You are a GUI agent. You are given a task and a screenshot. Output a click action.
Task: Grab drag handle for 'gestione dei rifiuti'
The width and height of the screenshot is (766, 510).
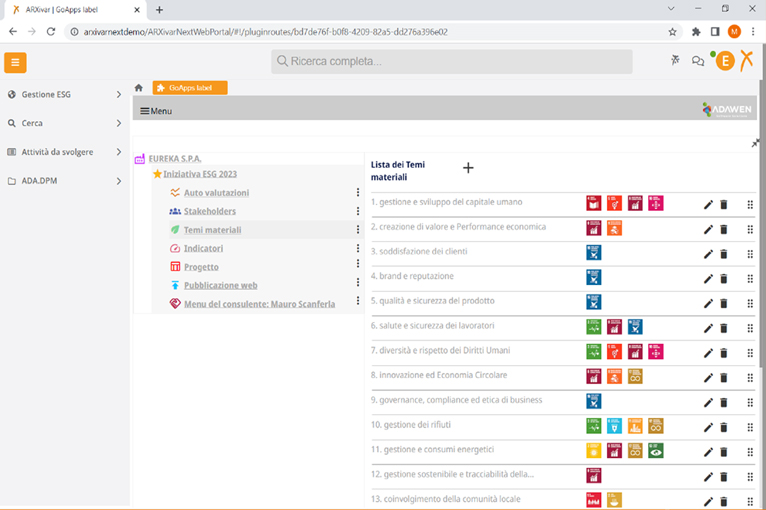pos(750,427)
